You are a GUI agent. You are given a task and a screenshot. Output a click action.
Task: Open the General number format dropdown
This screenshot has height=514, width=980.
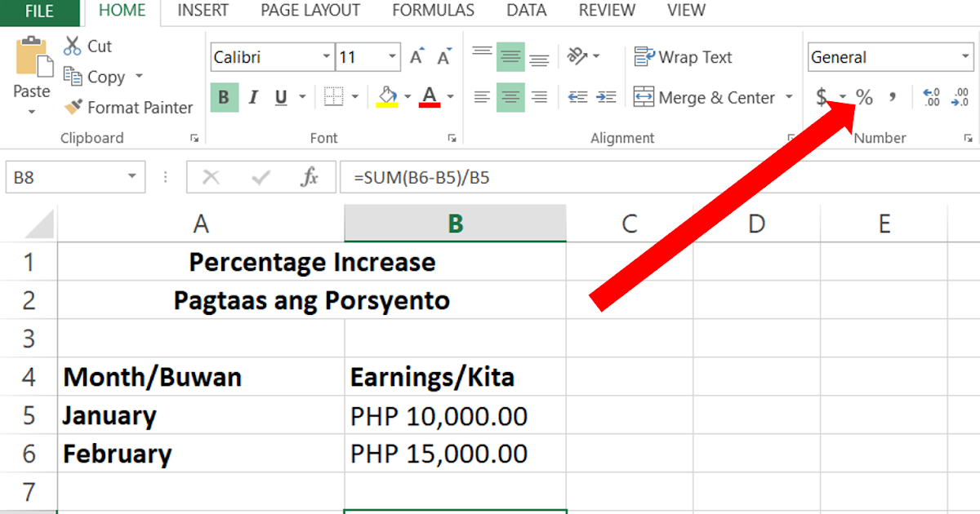click(x=965, y=56)
